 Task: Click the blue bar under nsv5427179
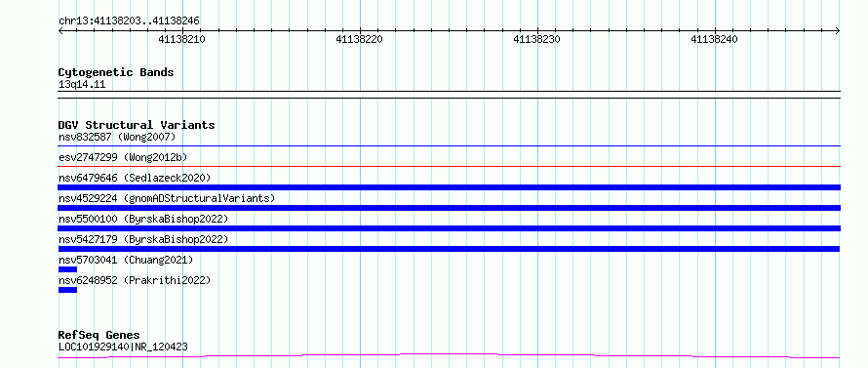point(449,249)
